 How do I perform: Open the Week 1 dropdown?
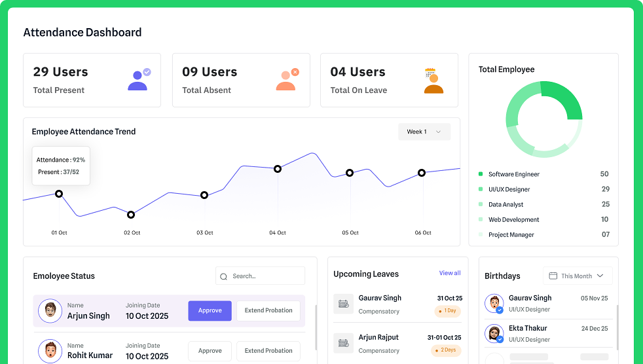point(424,132)
